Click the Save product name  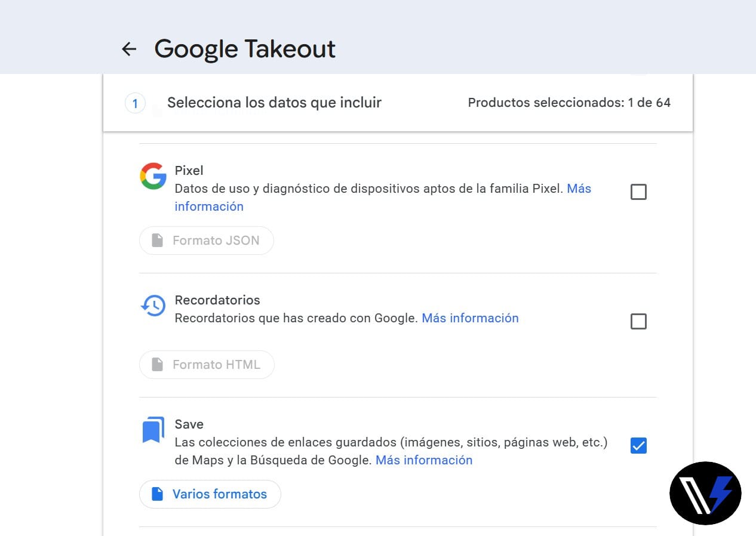pyautogui.click(x=189, y=424)
